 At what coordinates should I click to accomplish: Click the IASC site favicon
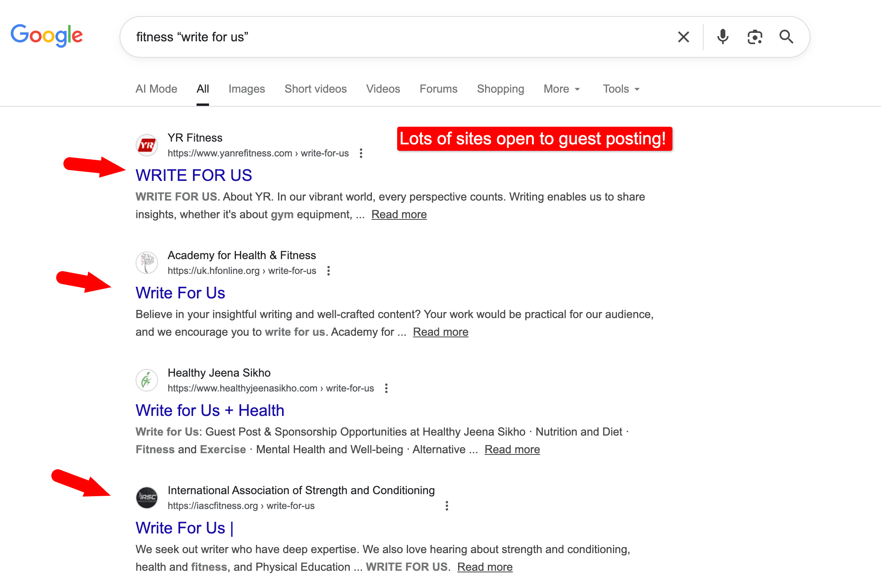(x=147, y=498)
